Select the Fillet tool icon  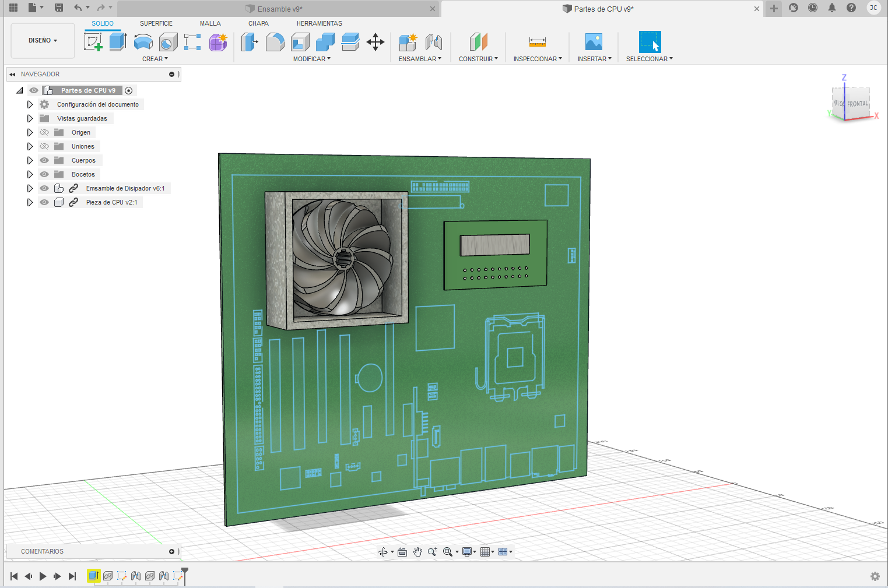point(275,42)
